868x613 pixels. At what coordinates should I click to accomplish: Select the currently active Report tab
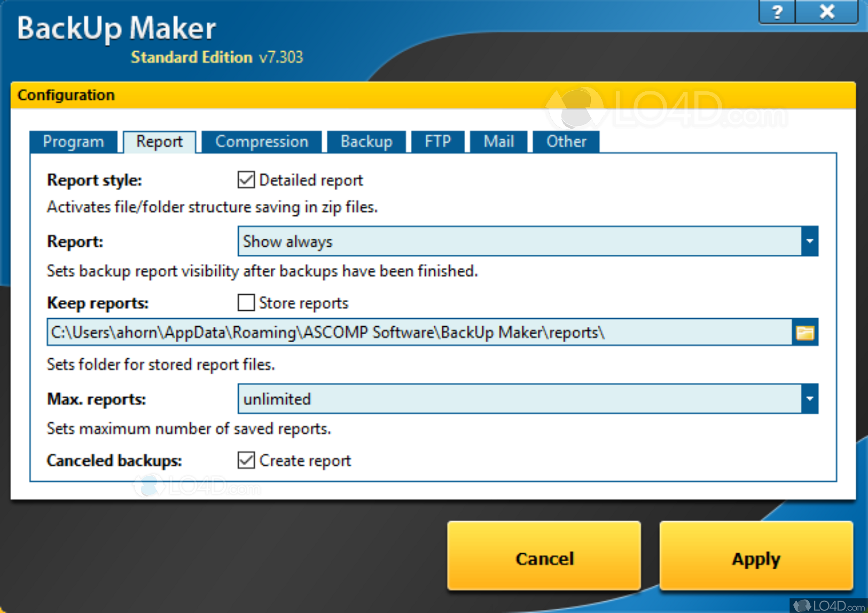(x=159, y=142)
